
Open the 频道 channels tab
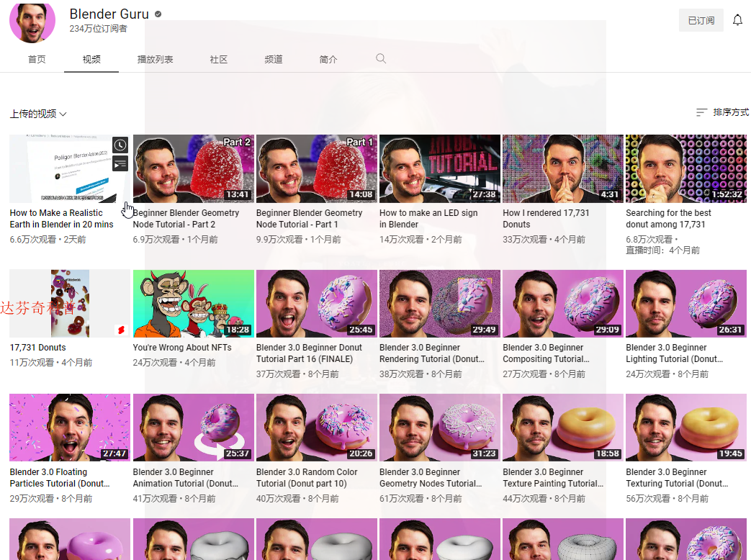pyautogui.click(x=274, y=59)
